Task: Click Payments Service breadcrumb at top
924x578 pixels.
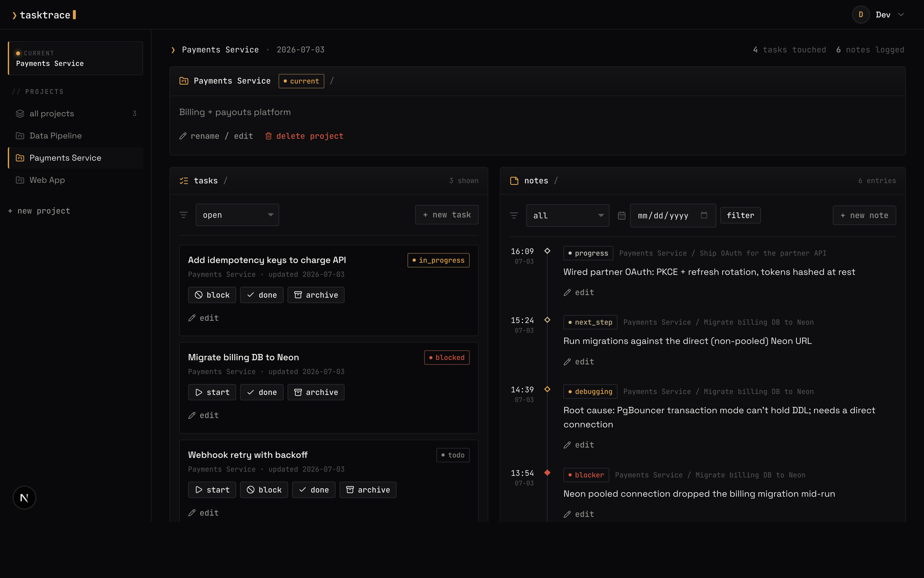Action: 220,50
